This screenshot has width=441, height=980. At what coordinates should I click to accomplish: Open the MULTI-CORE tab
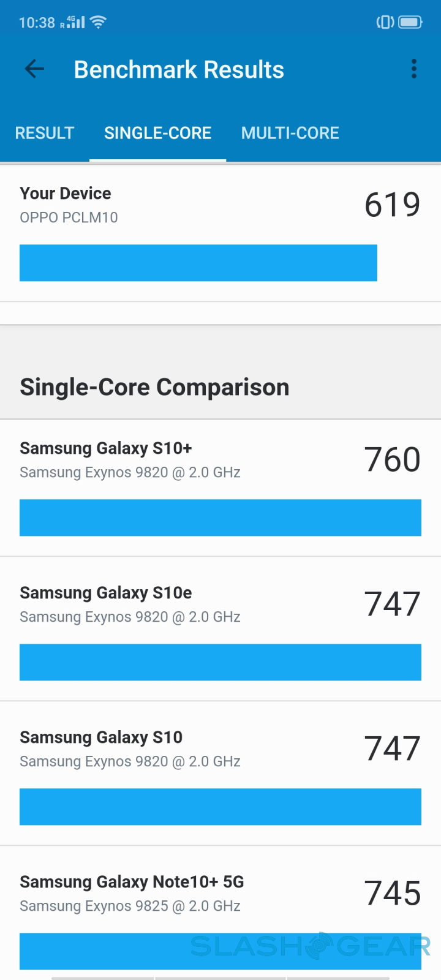pyautogui.click(x=290, y=133)
